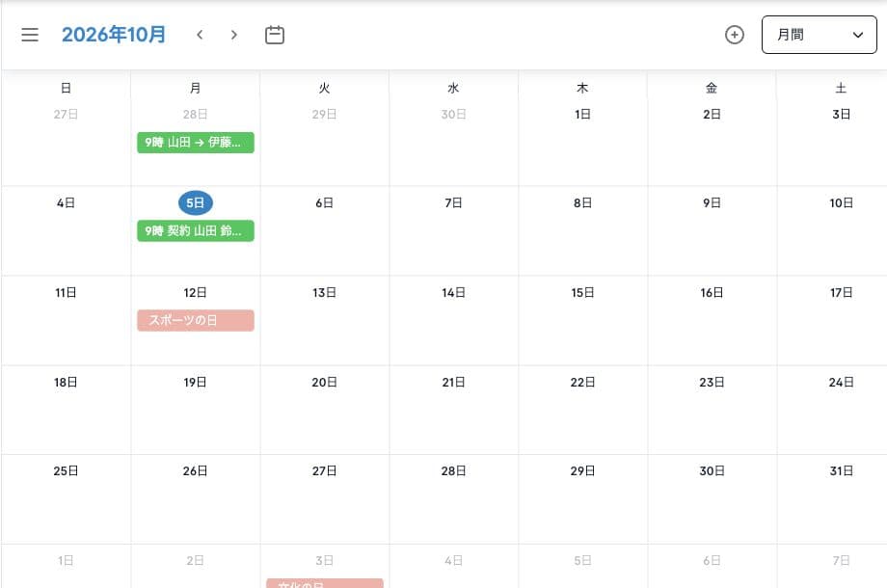Open the 9時 山田 → 伊藤 event

196,143
